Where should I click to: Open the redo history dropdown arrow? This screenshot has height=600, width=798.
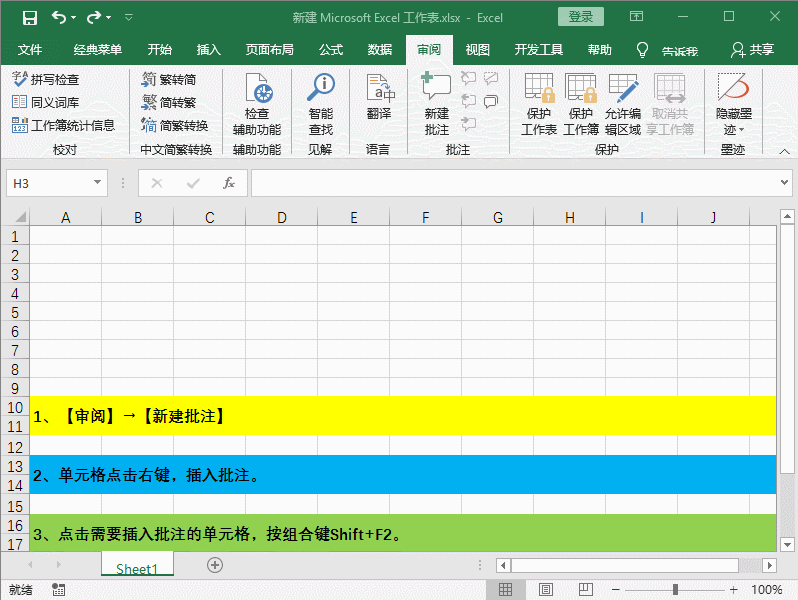tap(108, 18)
